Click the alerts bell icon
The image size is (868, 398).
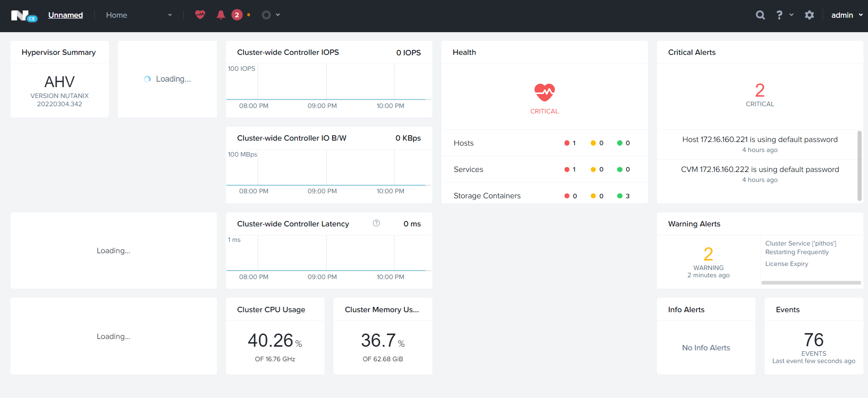pyautogui.click(x=221, y=15)
